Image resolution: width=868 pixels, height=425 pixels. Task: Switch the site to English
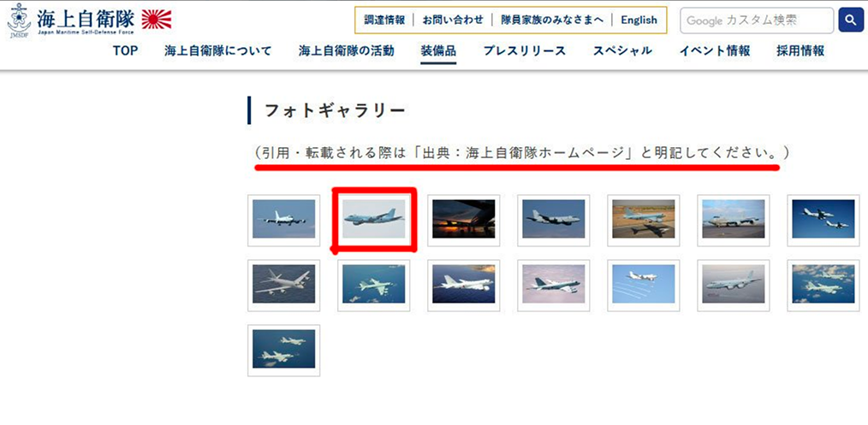pos(639,21)
